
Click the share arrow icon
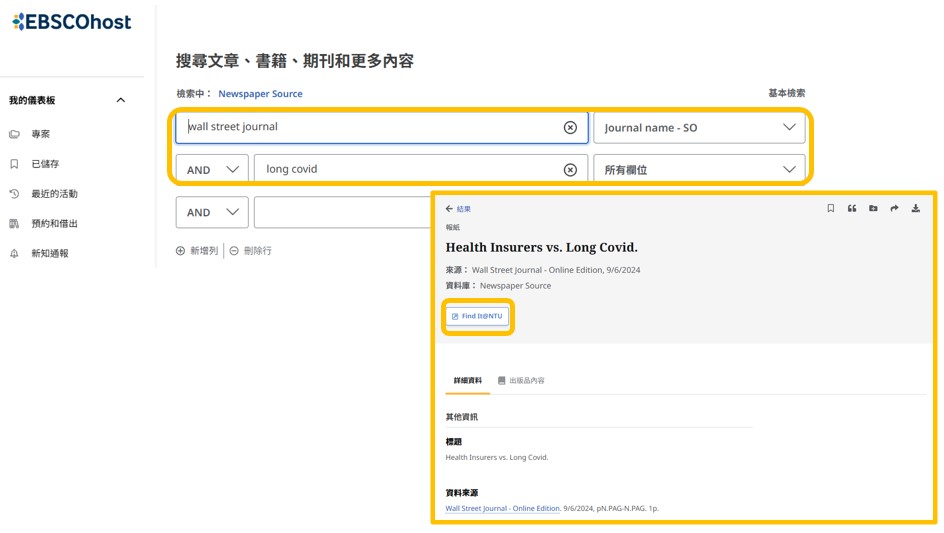click(894, 209)
